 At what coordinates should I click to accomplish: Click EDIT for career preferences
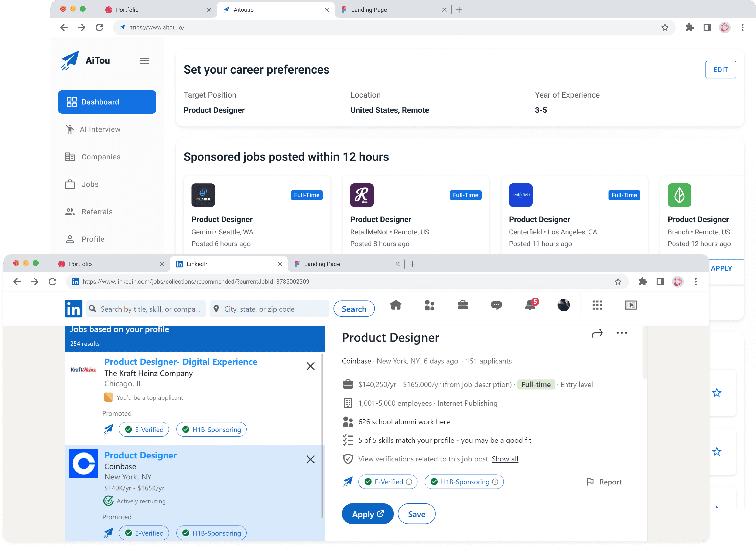[x=720, y=70]
